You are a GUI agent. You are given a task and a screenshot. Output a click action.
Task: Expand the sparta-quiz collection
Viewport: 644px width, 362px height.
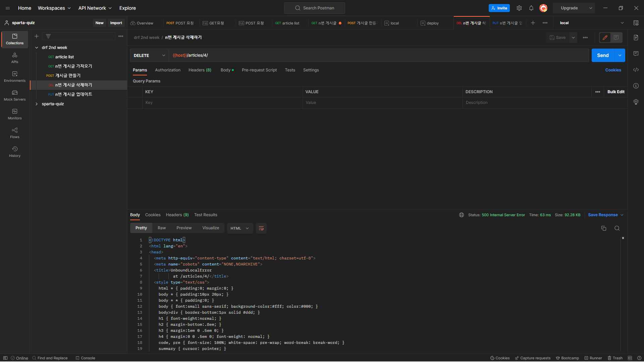[37, 104]
